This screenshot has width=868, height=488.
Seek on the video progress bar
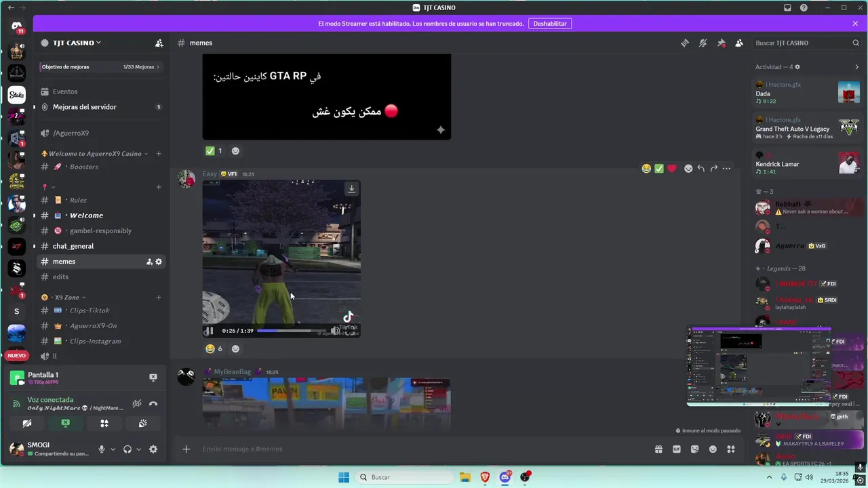pos(291,331)
